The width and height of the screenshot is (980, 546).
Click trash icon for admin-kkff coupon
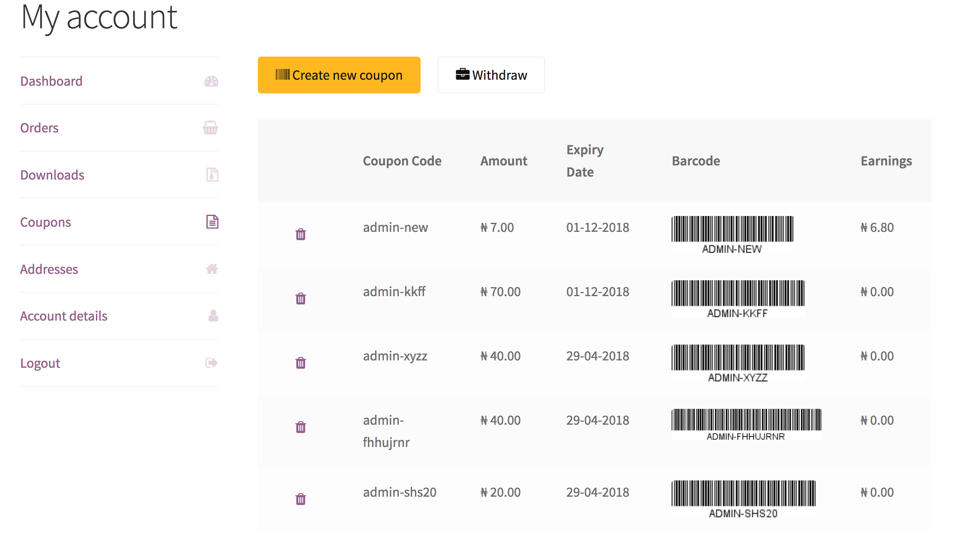[301, 298]
